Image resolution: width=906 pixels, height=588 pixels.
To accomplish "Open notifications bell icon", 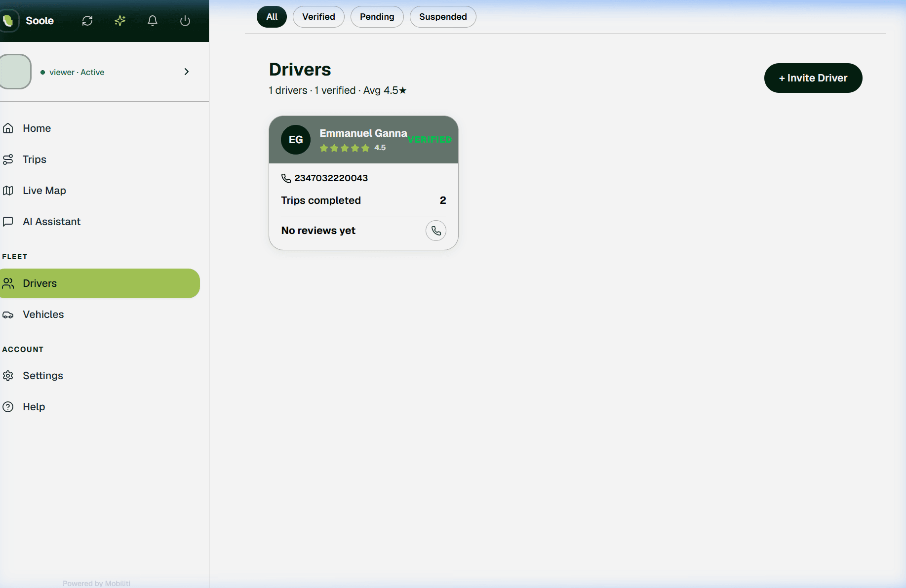I will click(153, 21).
